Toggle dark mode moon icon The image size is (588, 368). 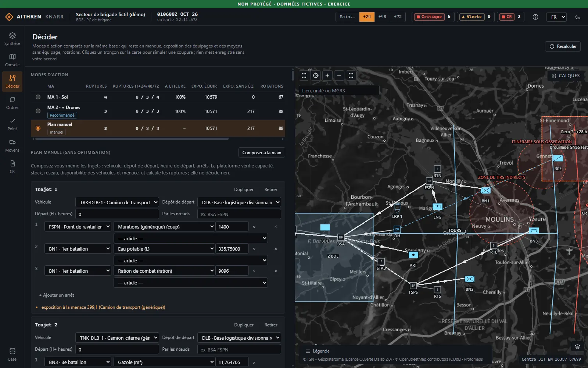click(578, 17)
